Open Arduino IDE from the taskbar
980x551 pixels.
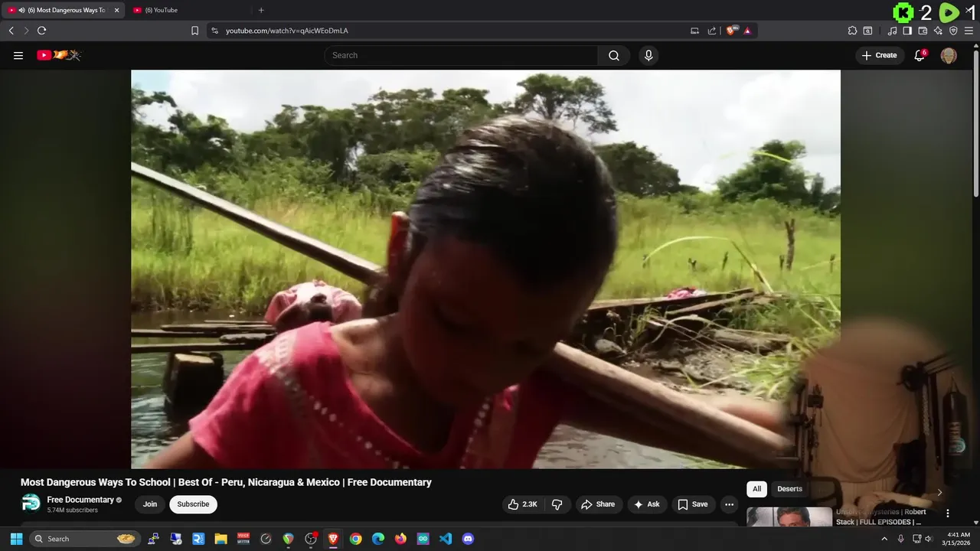point(423,539)
